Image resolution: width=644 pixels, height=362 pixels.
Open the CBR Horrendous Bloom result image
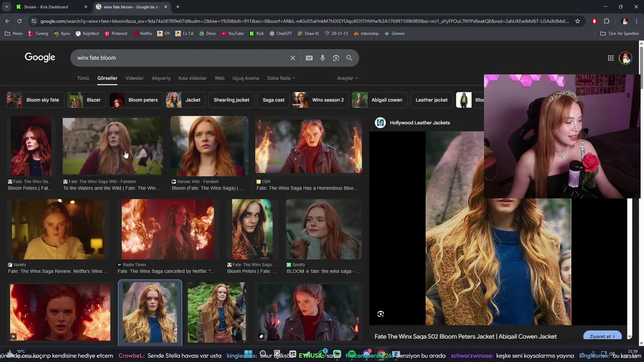pyautogui.click(x=308, y=146)
